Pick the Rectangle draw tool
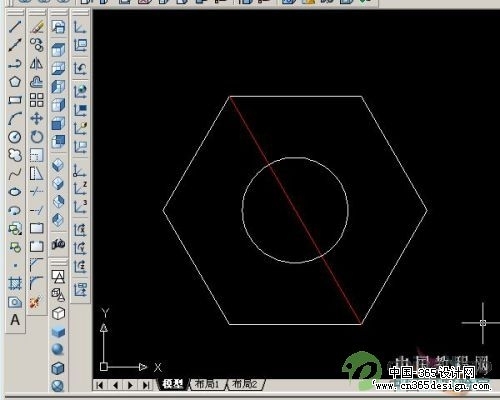This screenshot has width=500, height=400. 15,100
